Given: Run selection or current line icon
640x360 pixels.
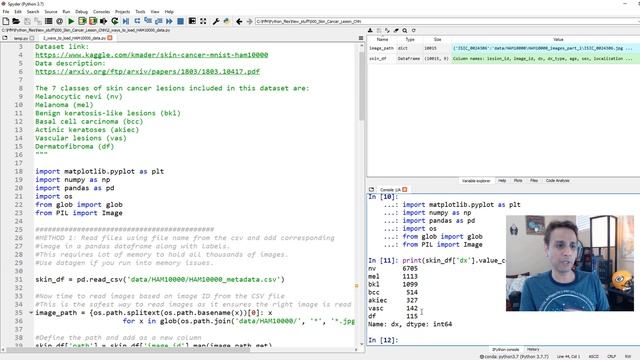Looking at the screenshot, I should point(104,21).
